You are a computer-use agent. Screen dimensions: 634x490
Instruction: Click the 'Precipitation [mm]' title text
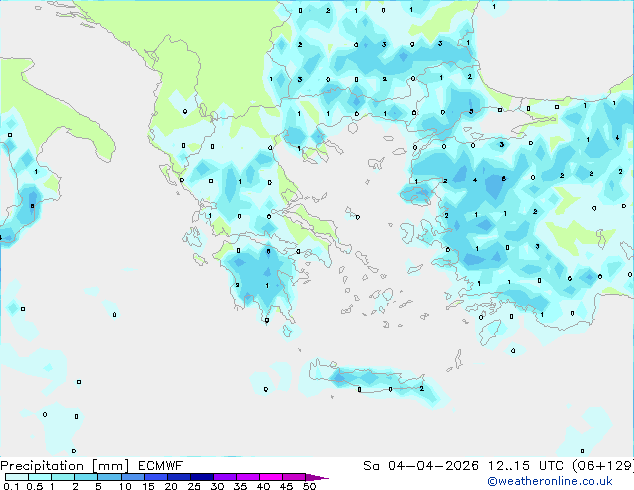65,466
